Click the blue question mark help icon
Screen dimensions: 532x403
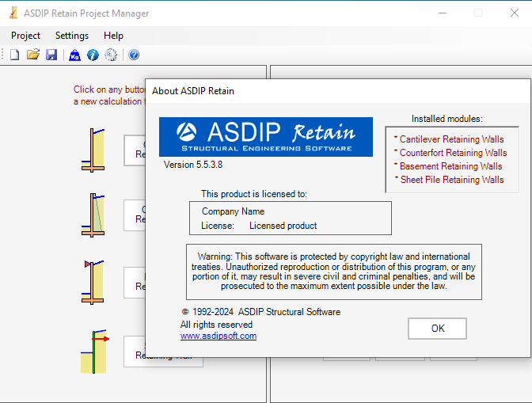tap(134, 55)
